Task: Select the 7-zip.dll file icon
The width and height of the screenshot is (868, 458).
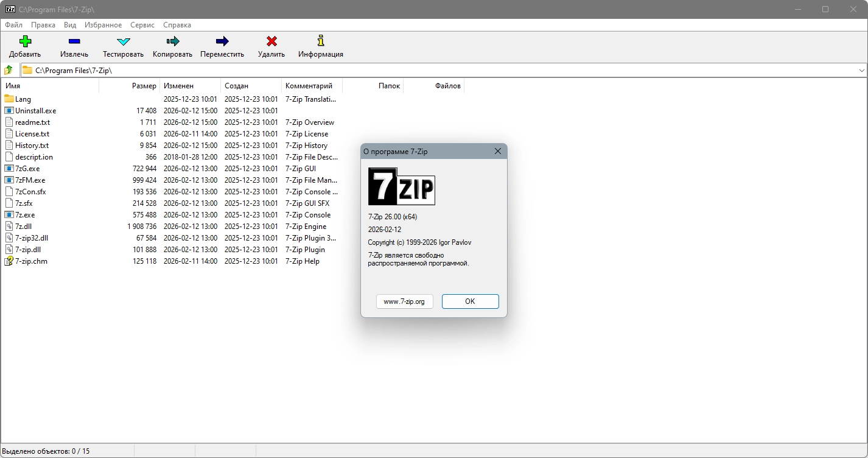Action: (x=9, y=249)
